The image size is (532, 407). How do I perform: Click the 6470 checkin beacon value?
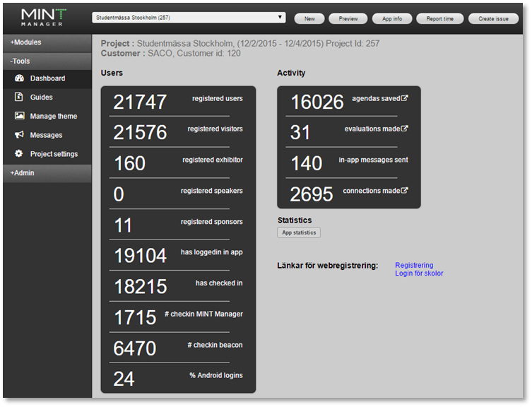(135, 348)
